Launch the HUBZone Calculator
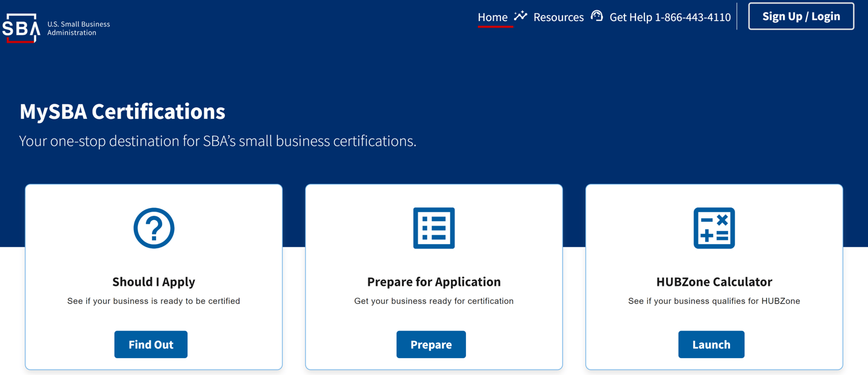Image resolution: width=868 pixels, height=375 pixels. (x=711, y=344)
